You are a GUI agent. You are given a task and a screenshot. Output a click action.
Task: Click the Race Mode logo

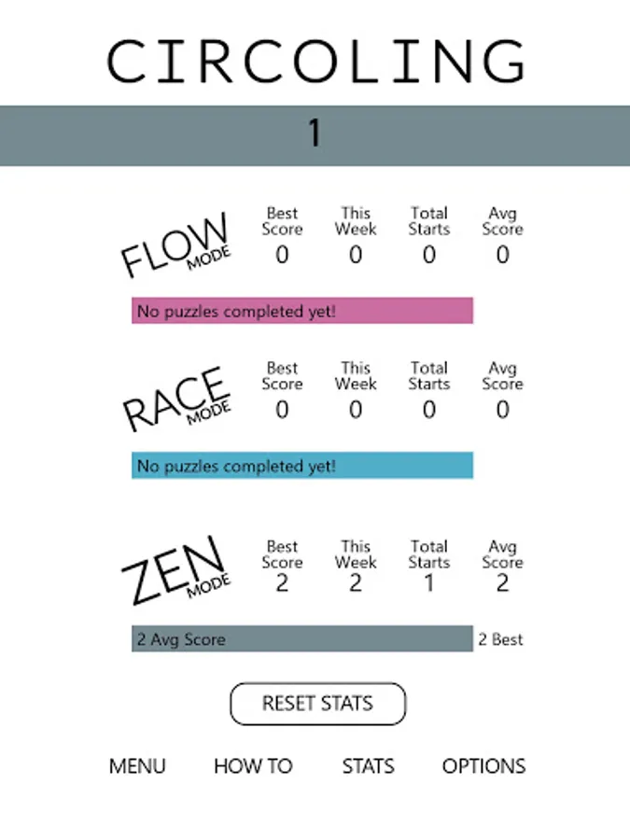coord(175,400)
